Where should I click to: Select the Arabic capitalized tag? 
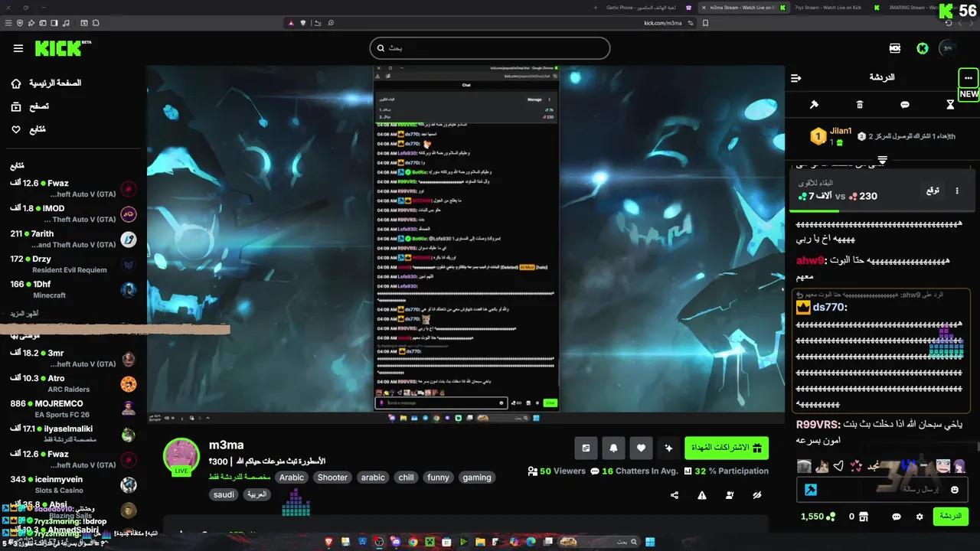pos(292,478)
